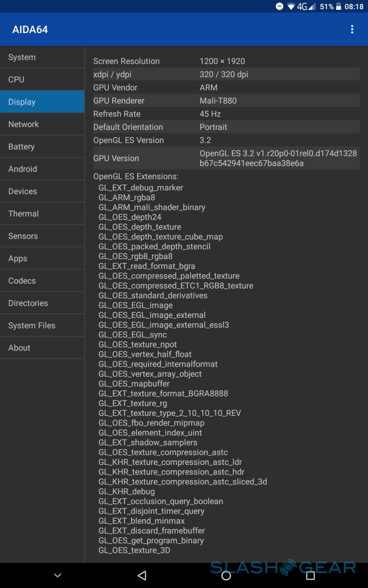Open the Battery information page
This screenshot has width=368, height=588.
[x=42, y=147]
